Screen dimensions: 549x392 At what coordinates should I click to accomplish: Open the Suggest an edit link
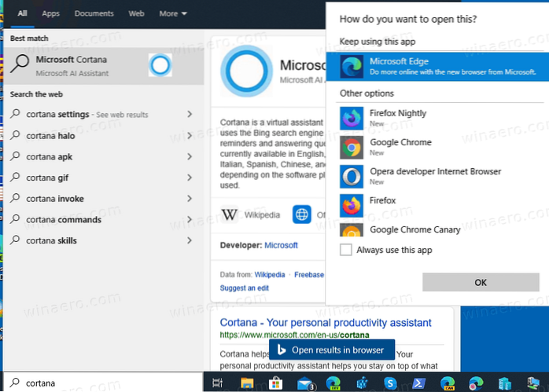click(x=243, y=288)
